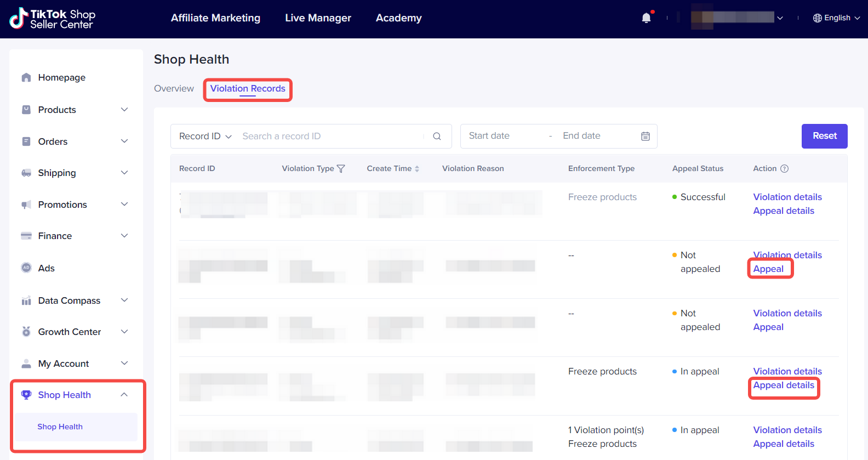This screenshot has width=868, height=460.
Task: Go to Homepage in the sidebar
Action: coord(61,78)
